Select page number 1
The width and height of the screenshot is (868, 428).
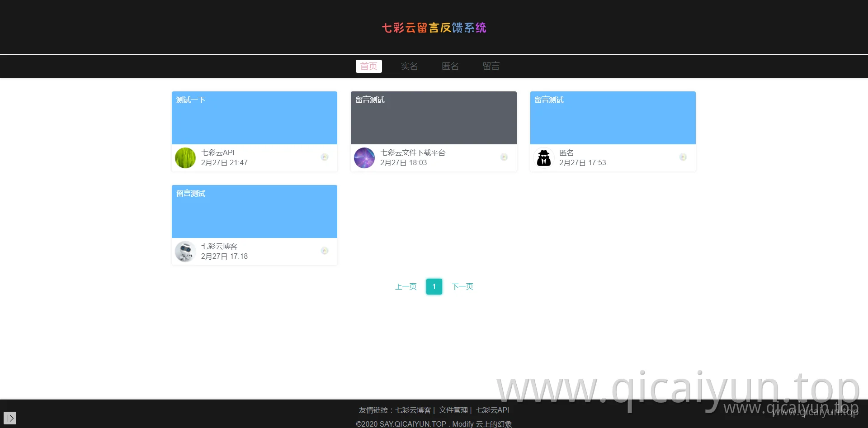(x=434, y=286)
